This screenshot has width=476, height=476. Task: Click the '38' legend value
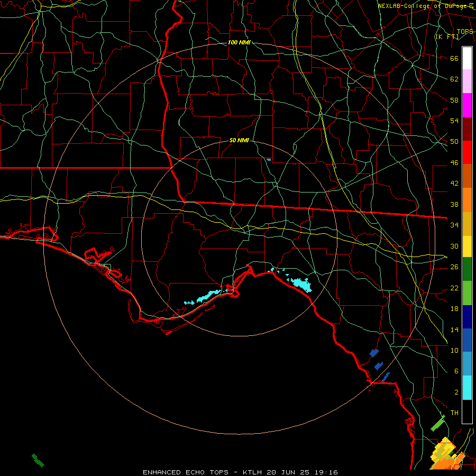(454, 204)
